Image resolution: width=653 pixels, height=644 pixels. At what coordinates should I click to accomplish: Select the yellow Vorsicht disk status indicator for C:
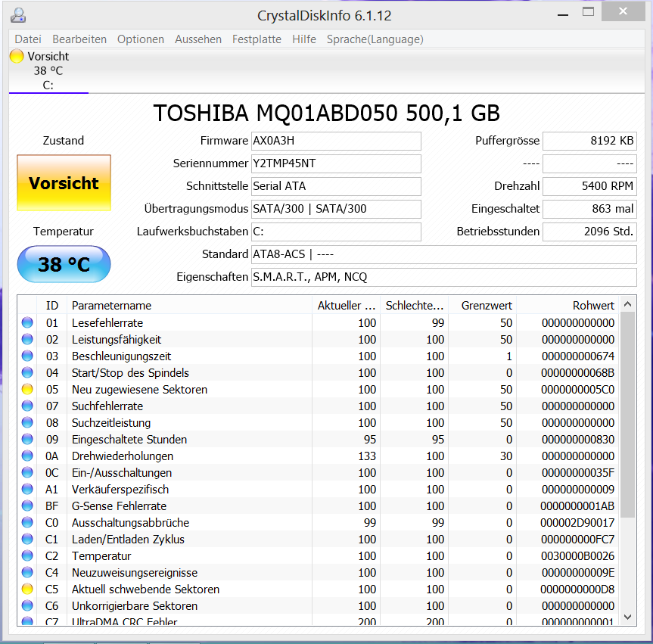[17, 56]
